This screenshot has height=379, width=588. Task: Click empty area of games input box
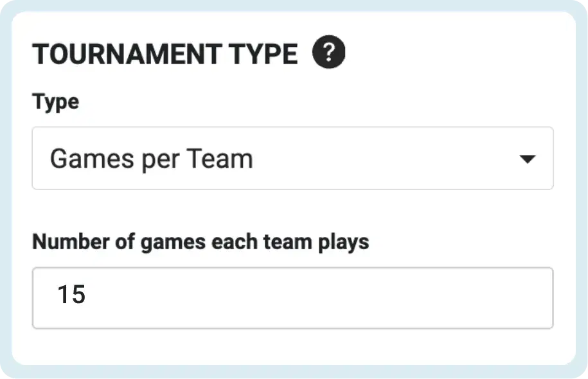tap(319, 298)
